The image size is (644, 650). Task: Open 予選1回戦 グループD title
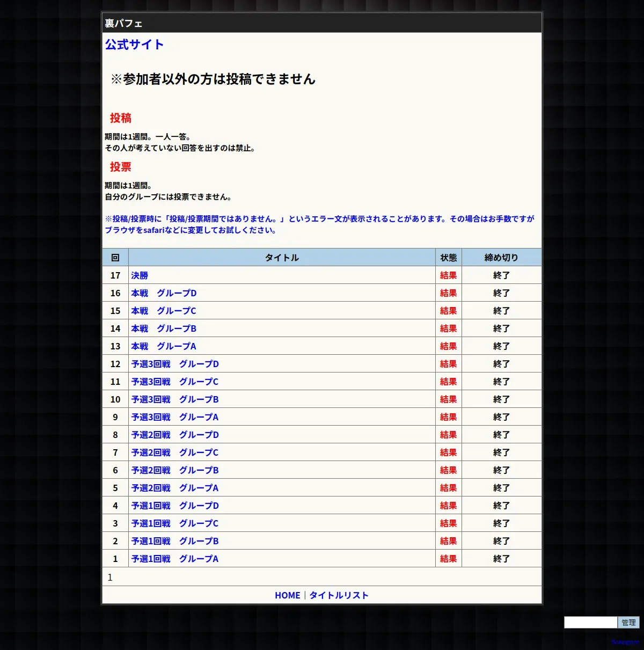[175, 506]
